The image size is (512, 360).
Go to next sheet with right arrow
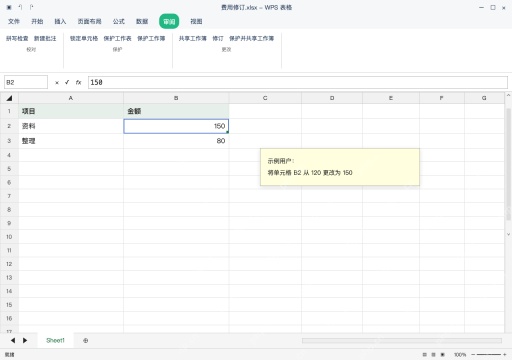pyautogui.click(x=25, y=340)
